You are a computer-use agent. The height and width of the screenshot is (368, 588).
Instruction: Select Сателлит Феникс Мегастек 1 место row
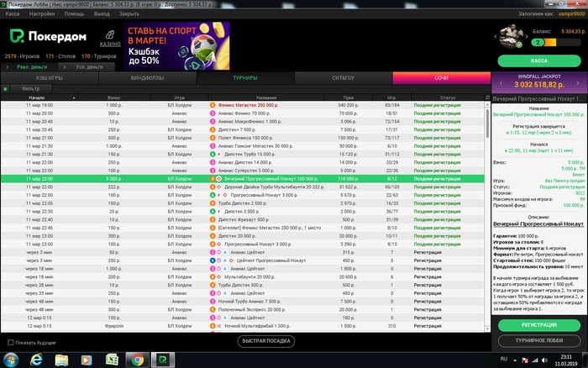pyautogui.click(x=243, y=228)
